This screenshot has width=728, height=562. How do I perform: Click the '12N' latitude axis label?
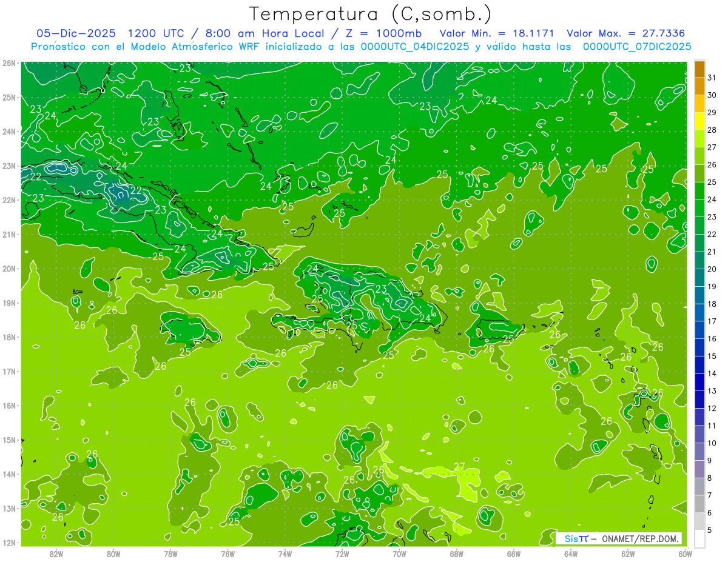coord(8,543)
